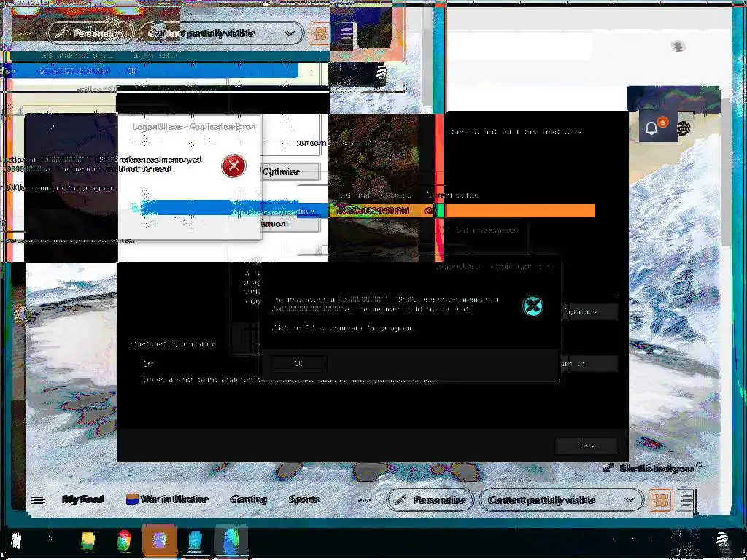
Task: Open the notifications bell with badge
Action: [x=652, y=128]
